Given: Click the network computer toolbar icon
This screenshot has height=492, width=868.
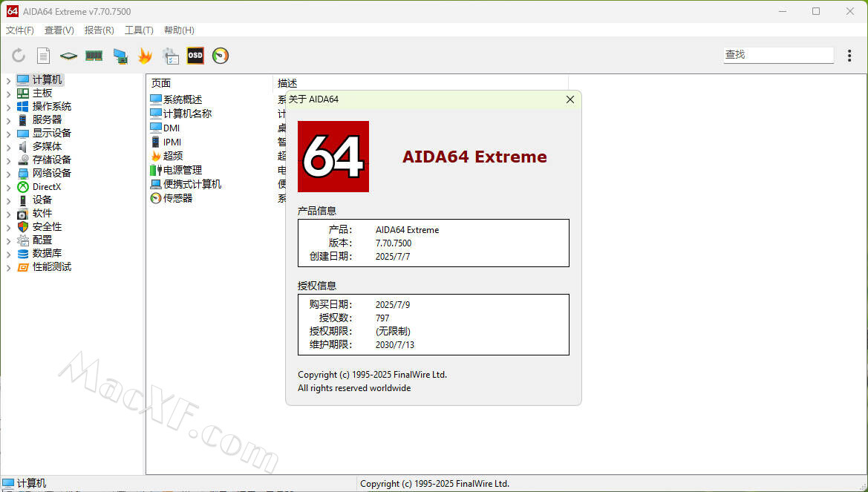Looking at the screenshot, I should 120,56.
